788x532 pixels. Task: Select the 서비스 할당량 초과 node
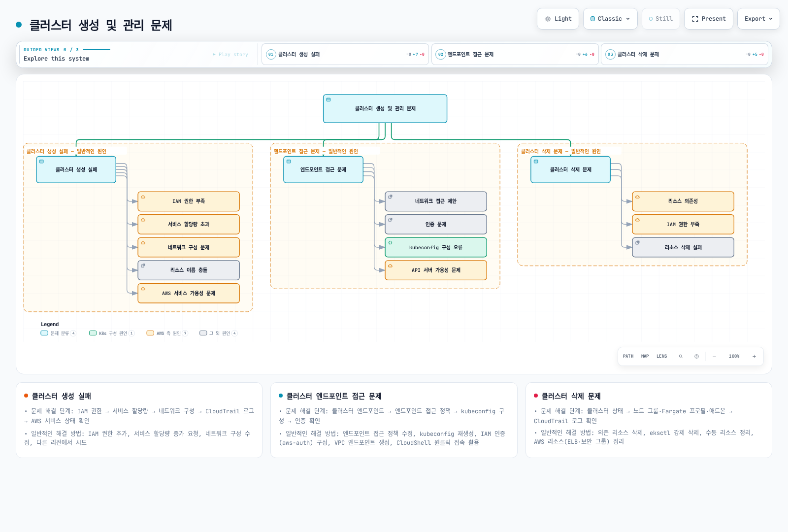tap(189, 224)
